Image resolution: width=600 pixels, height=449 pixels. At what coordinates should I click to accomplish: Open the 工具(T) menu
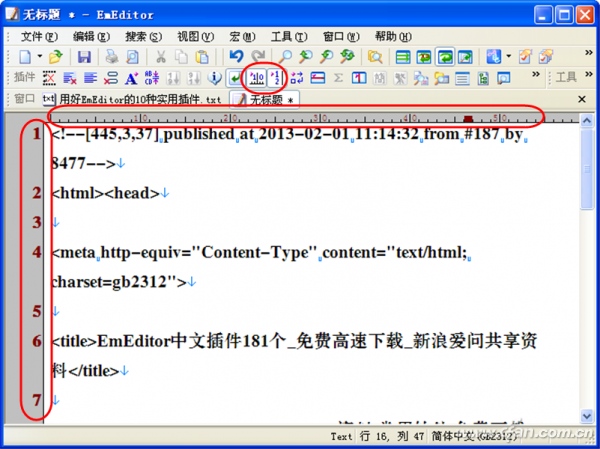[289, 37]
